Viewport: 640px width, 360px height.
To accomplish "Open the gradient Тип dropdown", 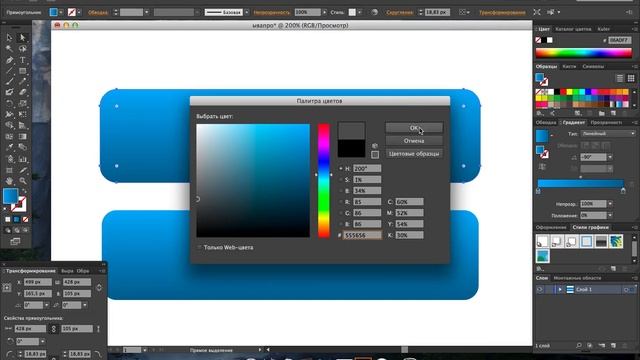I will pyautogui.click(x=608, y=134).
